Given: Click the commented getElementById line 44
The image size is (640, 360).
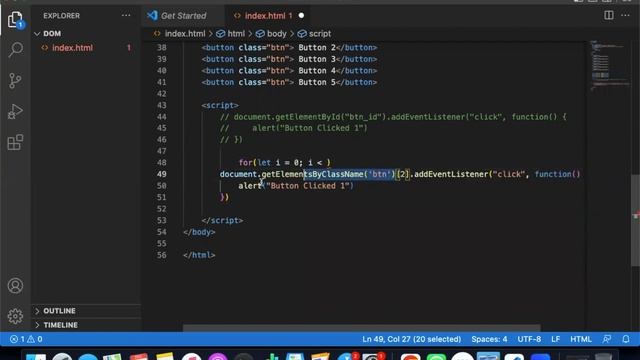Looking at the screenshot, I should pos(393,117).
